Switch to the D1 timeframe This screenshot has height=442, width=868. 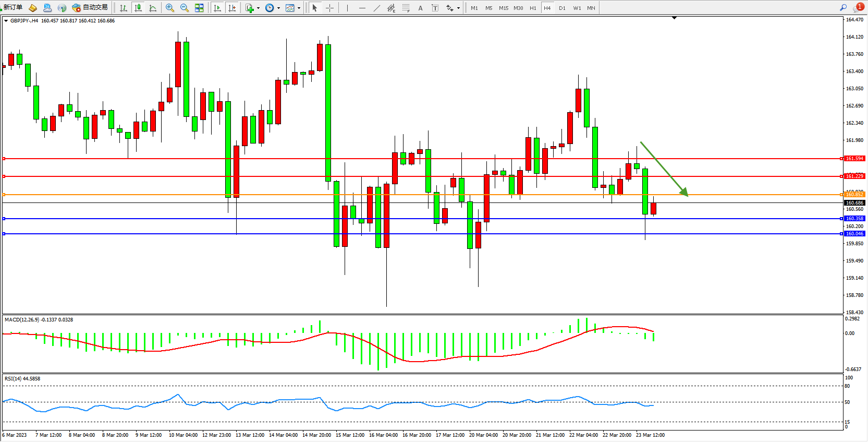click(562, 8)
